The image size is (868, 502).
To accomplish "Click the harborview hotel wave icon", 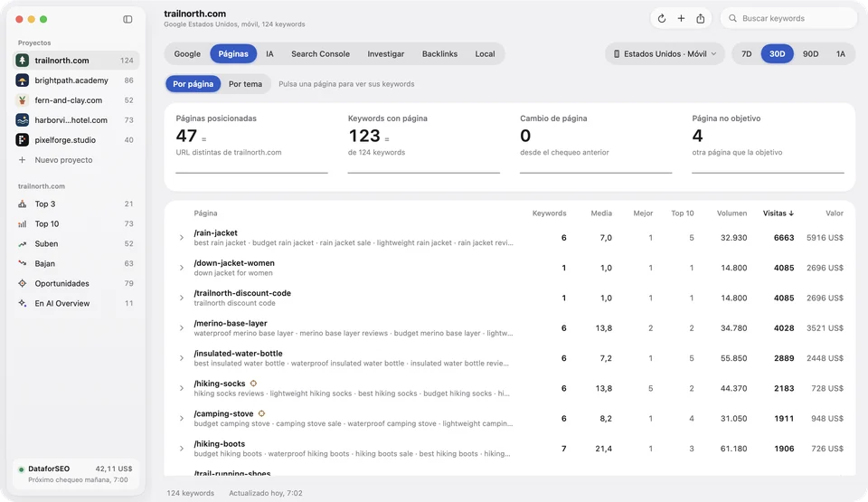I will point(22,120).
